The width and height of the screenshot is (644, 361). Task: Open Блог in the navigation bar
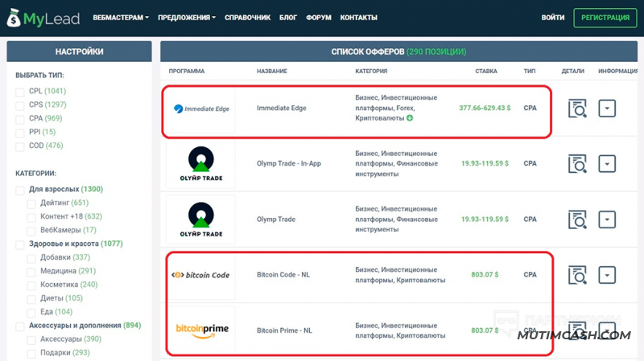[288, 18]
